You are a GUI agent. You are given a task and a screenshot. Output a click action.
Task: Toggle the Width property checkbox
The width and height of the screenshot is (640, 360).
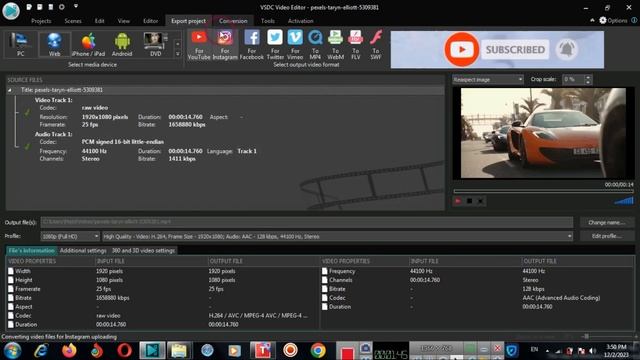[11, 271]
